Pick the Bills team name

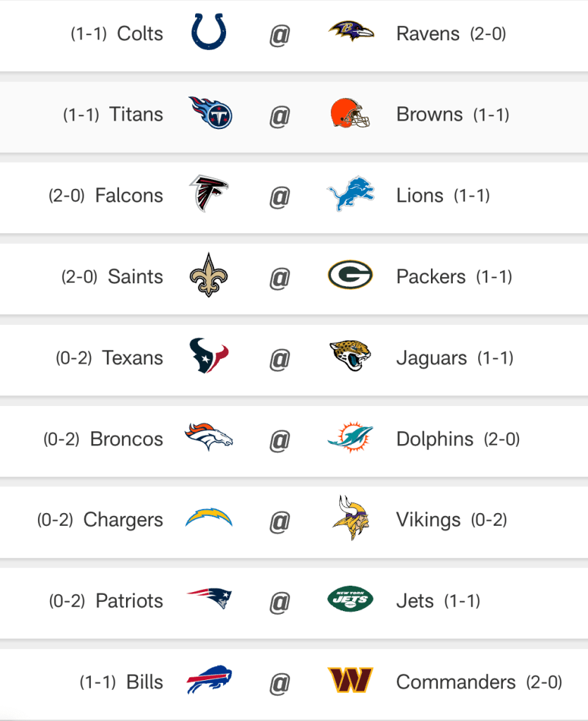point(144,682)
